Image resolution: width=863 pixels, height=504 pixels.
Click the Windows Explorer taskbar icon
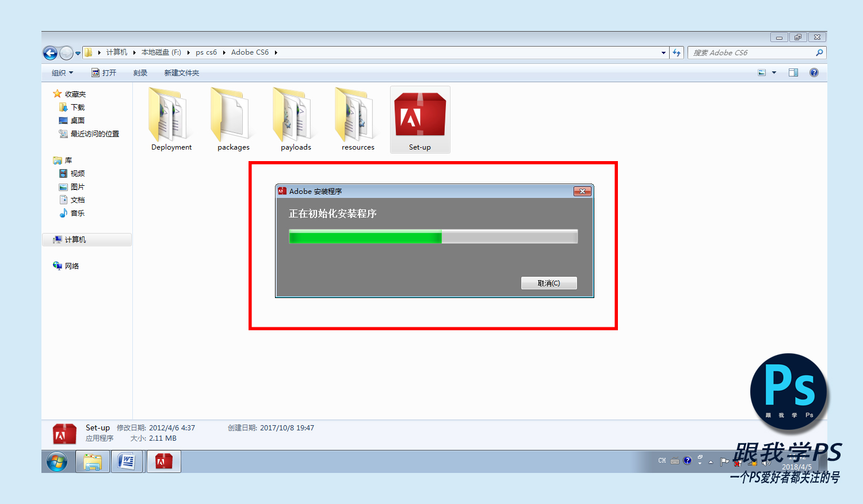[x=93, y=461]
